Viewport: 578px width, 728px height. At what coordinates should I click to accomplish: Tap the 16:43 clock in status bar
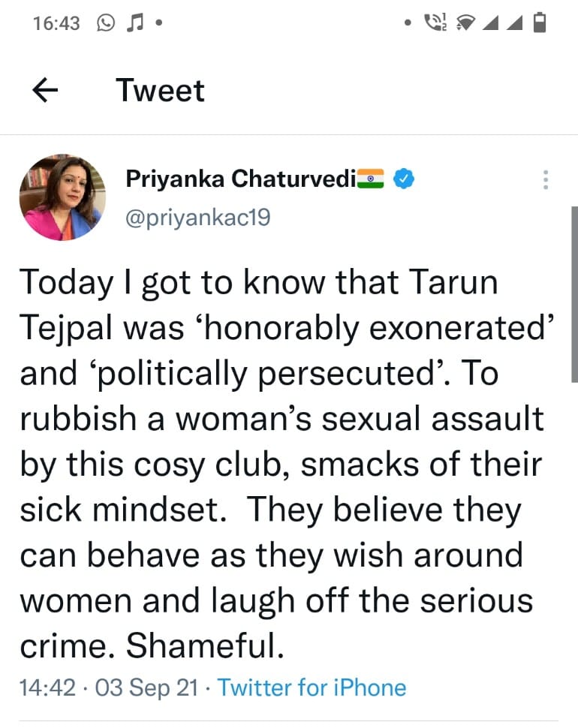[x=56, y=23]
